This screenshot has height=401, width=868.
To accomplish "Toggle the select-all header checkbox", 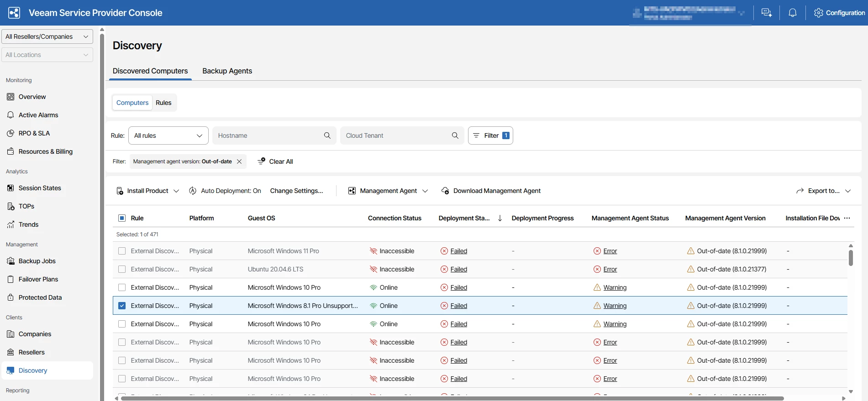I will click(122, 218).
